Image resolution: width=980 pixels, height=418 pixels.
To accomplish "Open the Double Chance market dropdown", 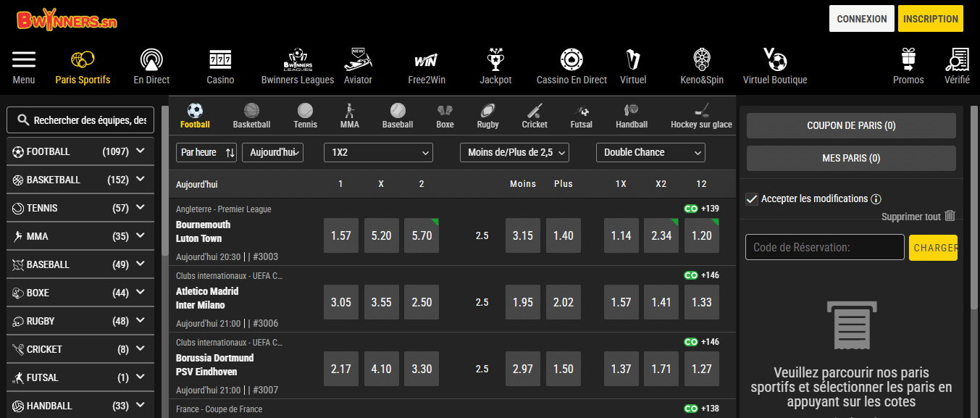I will (650, 152).
